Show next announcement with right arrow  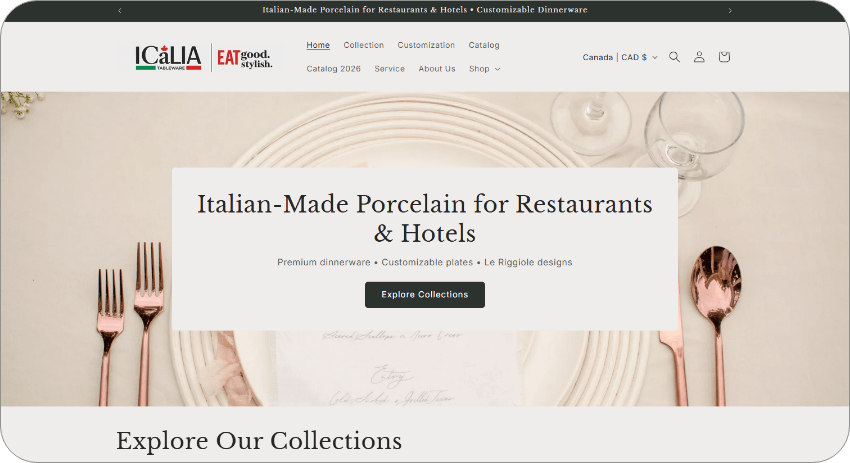coord(730,10)
